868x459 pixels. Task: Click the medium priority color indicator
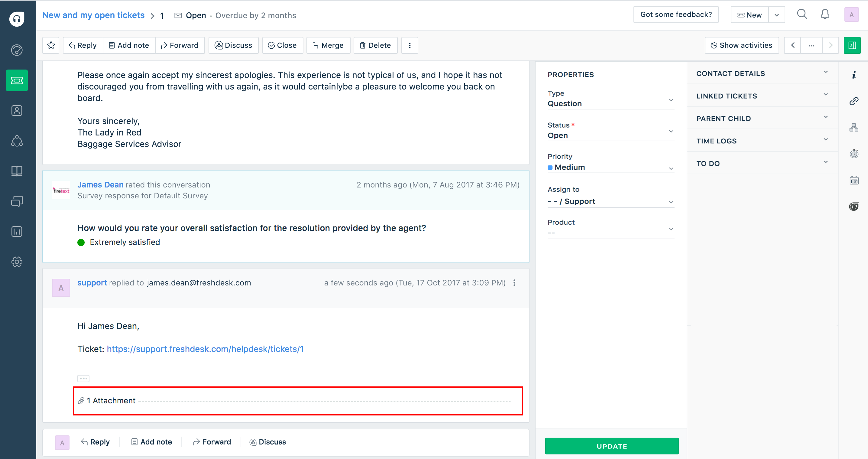tap(549, 167)
